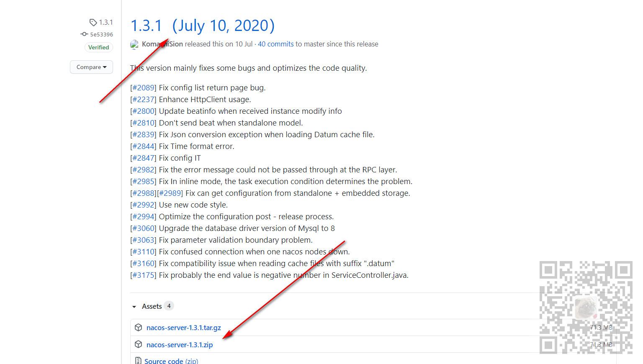Click the zip file icon beside Source code
The image size is (643, 364).
point(138,361)
